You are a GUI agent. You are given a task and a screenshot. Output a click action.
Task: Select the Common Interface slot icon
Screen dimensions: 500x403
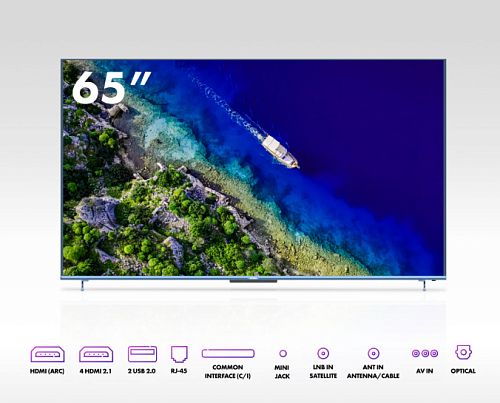tap(228, 353)
